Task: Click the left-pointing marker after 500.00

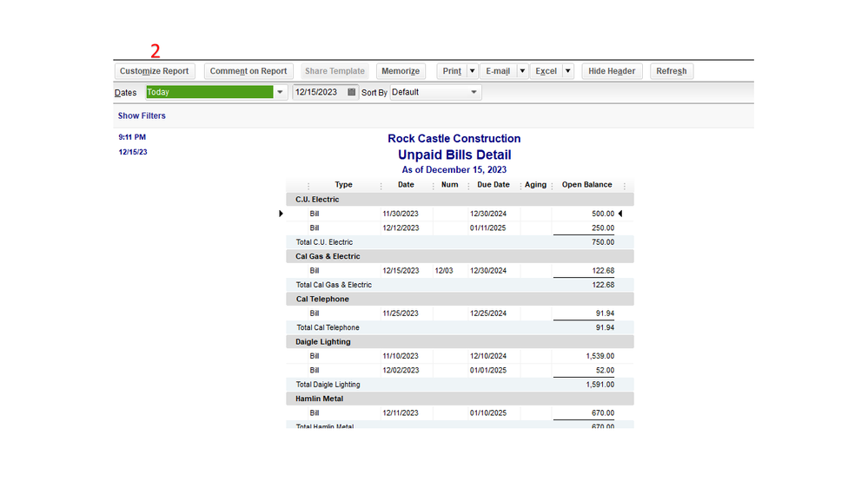Action: tap(620, 214)
